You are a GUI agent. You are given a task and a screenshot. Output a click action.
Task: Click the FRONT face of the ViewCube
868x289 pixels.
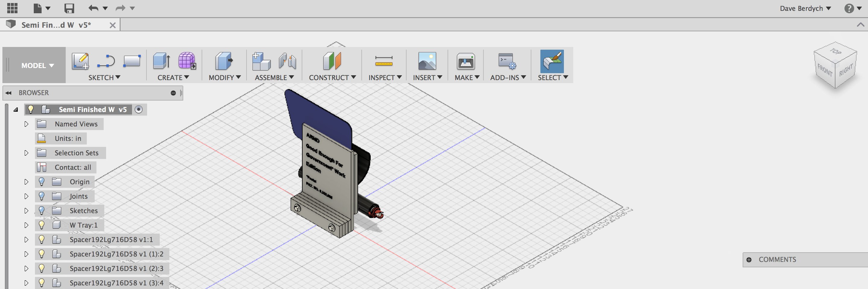point(825,70)
